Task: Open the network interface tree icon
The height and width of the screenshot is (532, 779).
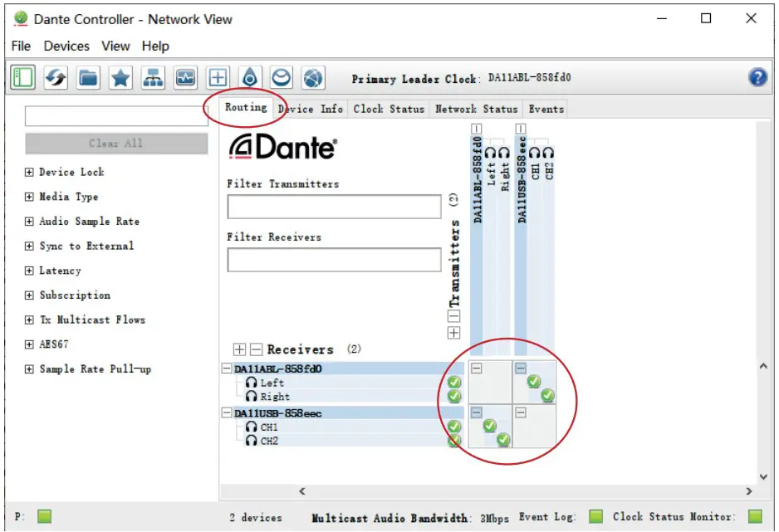Action: pos(153,78)
